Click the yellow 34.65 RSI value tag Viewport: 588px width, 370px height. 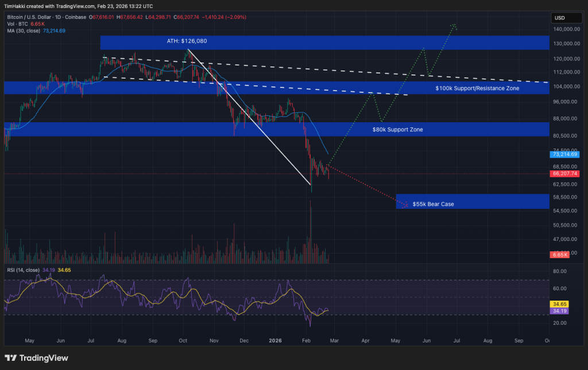[x=559, y=303]
